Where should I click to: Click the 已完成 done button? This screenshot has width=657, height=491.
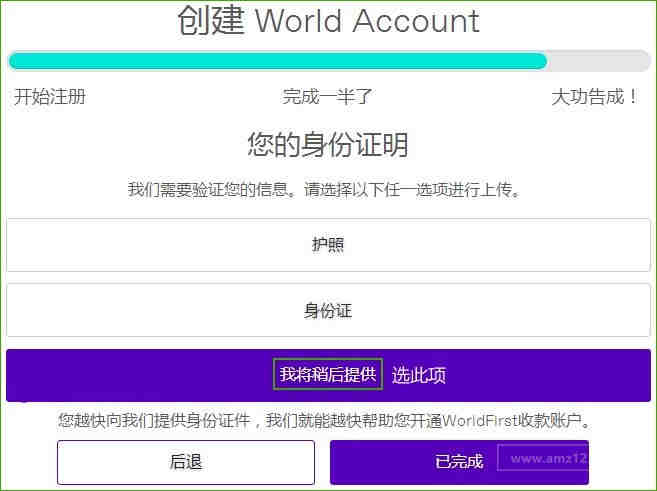(x=459, y=462)
